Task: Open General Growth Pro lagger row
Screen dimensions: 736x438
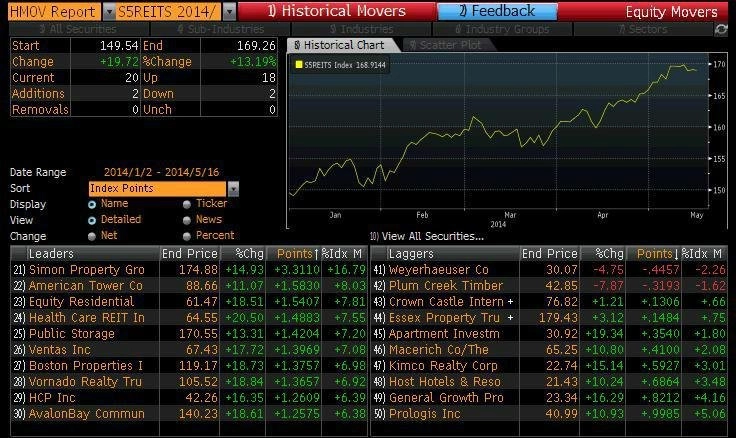Action: click(549, 398)
